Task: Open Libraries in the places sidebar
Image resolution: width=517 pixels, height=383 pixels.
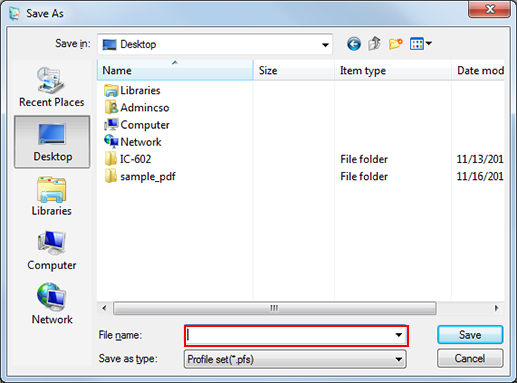Action: coord(52,197)
